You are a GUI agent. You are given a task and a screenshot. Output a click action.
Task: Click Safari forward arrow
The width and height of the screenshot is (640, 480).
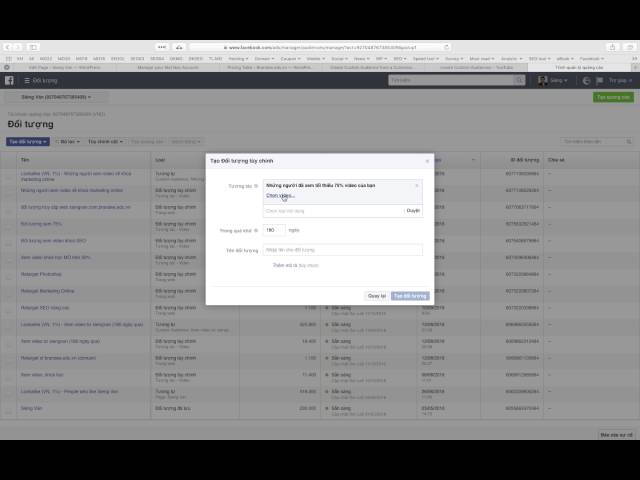(x=18, y=47)
